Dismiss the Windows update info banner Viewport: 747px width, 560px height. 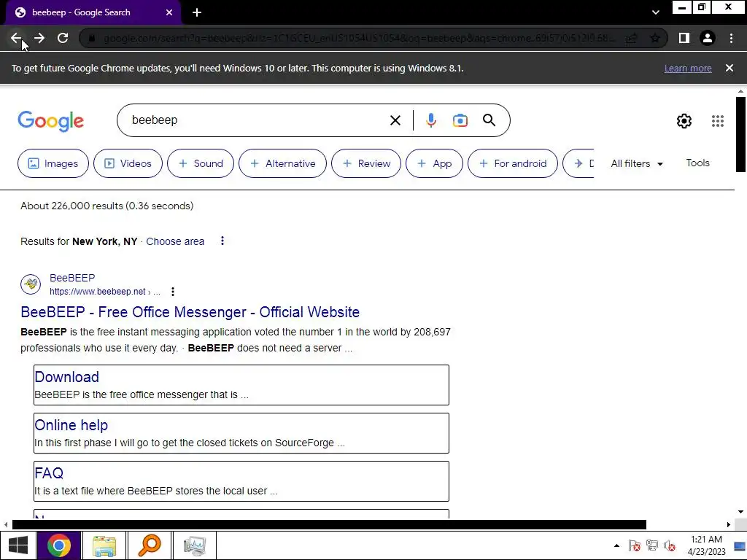click(729, 68)
